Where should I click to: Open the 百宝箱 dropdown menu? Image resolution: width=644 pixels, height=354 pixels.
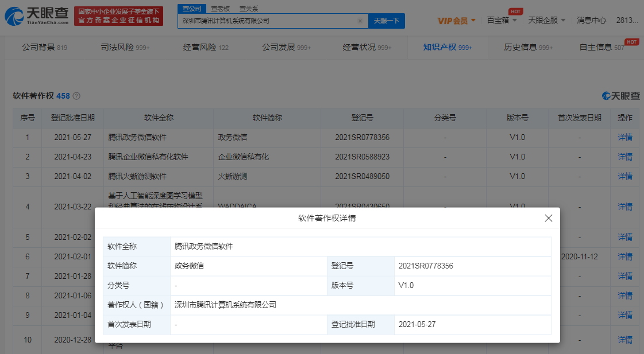coord(502,21)
